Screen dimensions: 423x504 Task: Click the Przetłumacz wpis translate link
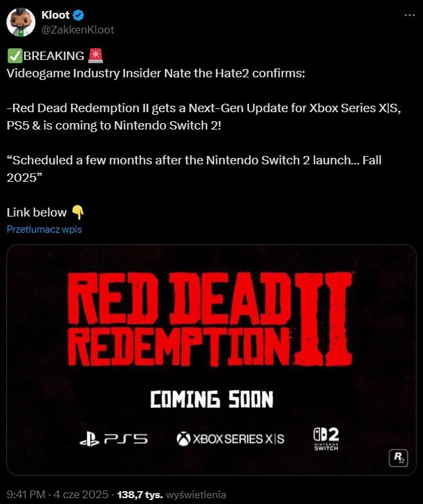tap(44, 229)
